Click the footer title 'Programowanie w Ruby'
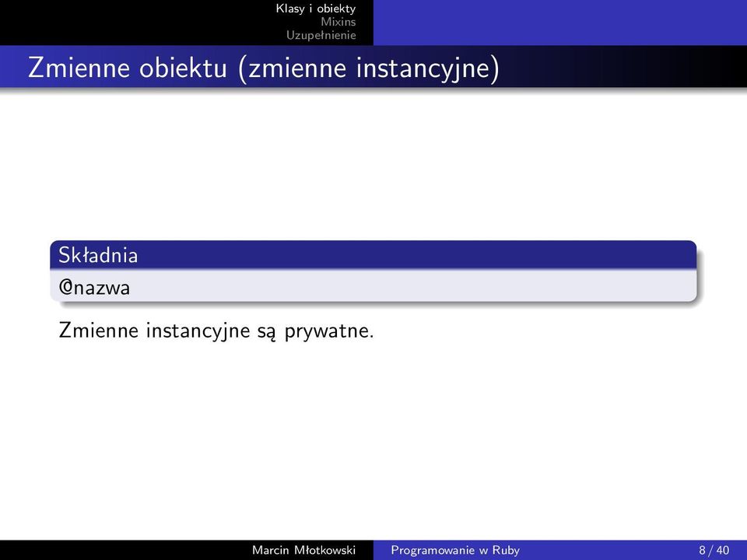 (x=455, y=550)
